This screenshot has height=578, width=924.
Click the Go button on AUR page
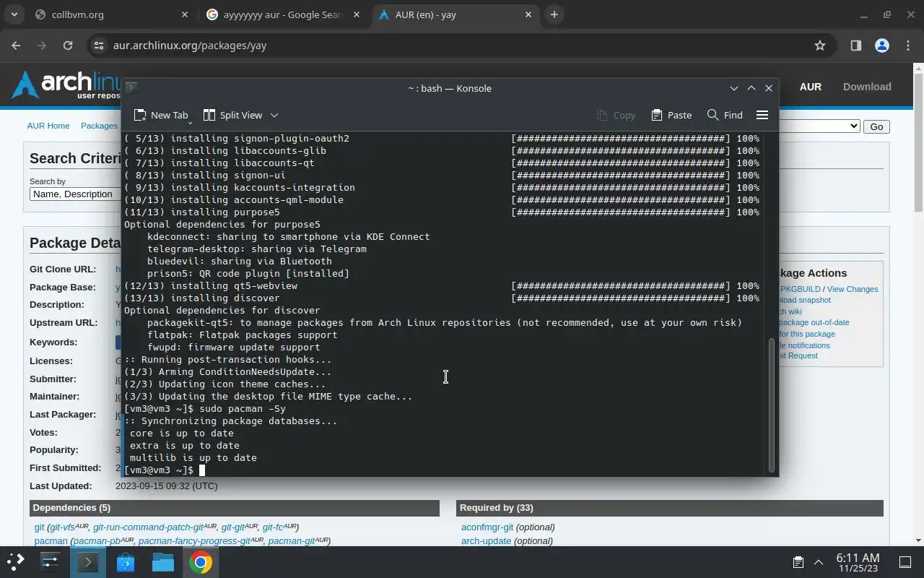click(876, 126)
